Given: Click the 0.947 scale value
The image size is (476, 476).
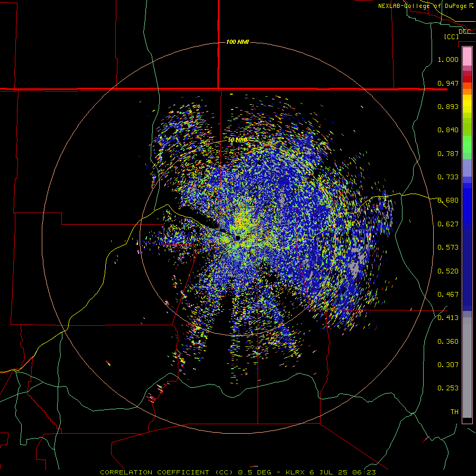Looking at the screenshot, I should (448, 83).
